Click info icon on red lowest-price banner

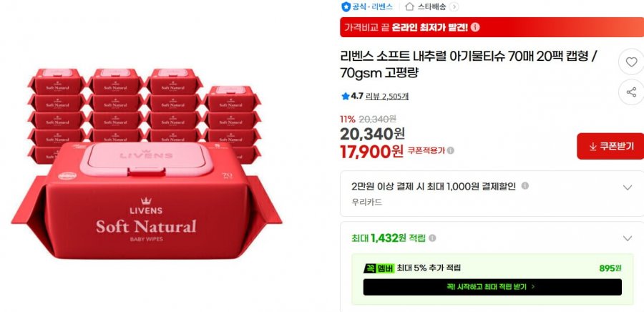pos(475,27)
